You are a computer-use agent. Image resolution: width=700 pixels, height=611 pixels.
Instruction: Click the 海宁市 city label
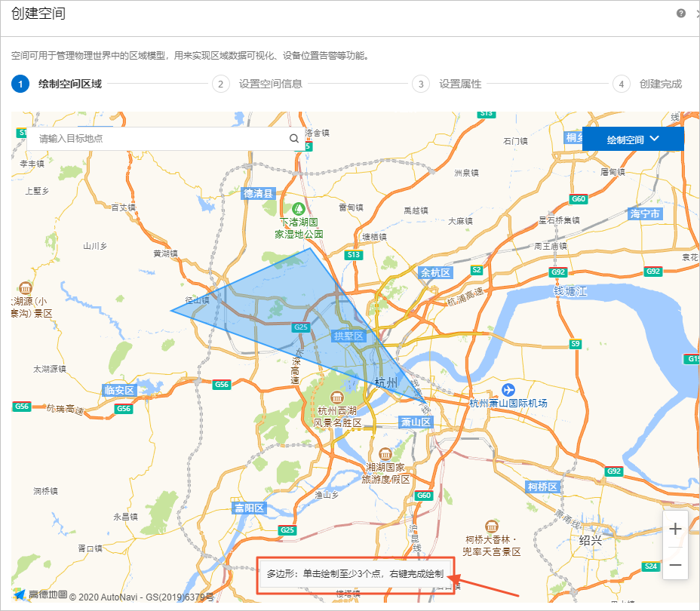pos(645,213)
